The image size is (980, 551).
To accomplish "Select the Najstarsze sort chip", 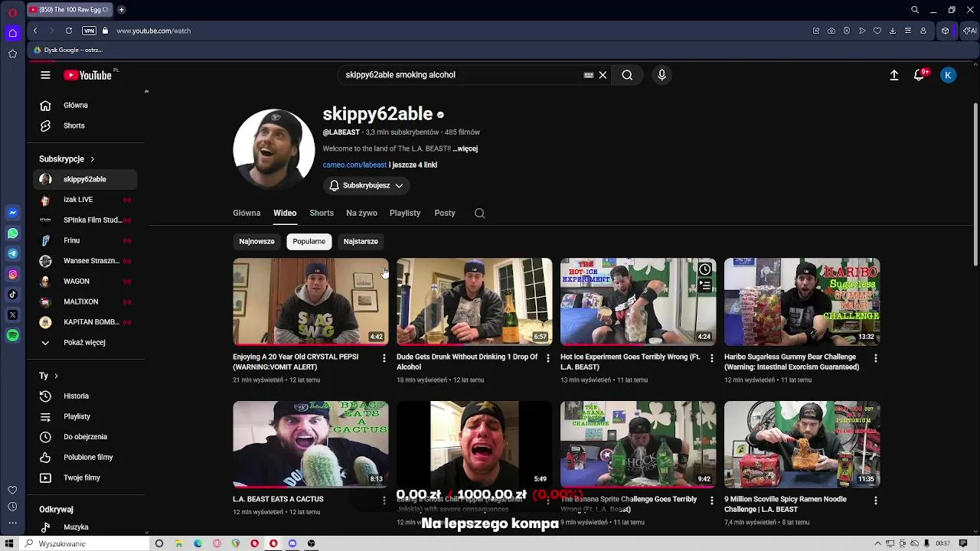I will pyautogui.click(x=361, y=242).
